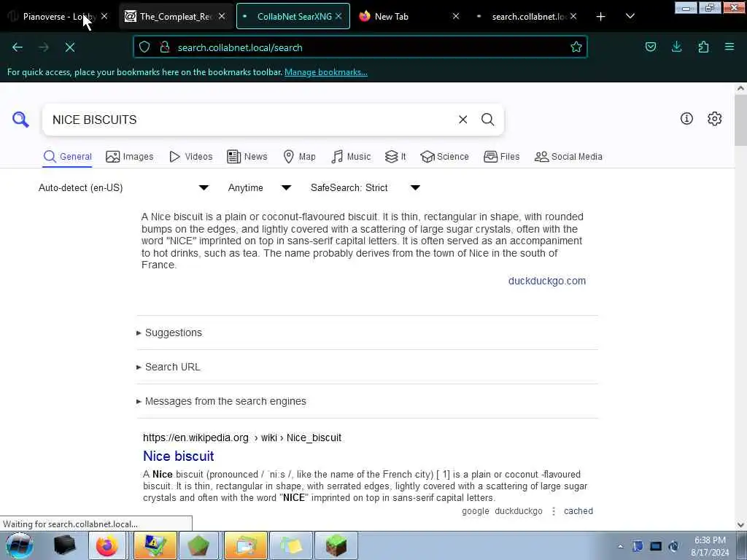Screen dimensions: 747x560
Task: Open Firefox from the taskbar
Action: coord(107,545)
